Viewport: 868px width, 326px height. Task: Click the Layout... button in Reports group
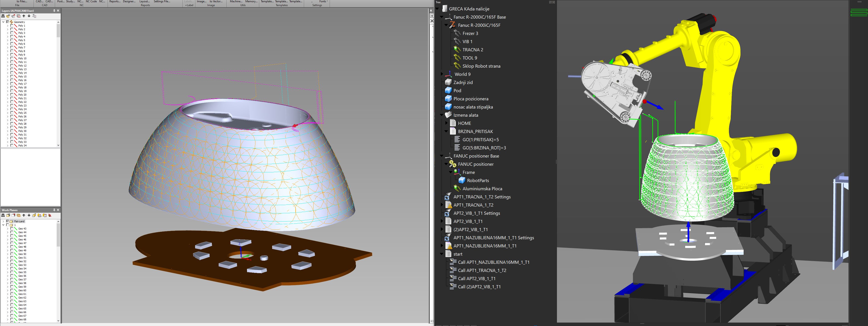click(145, 2)
